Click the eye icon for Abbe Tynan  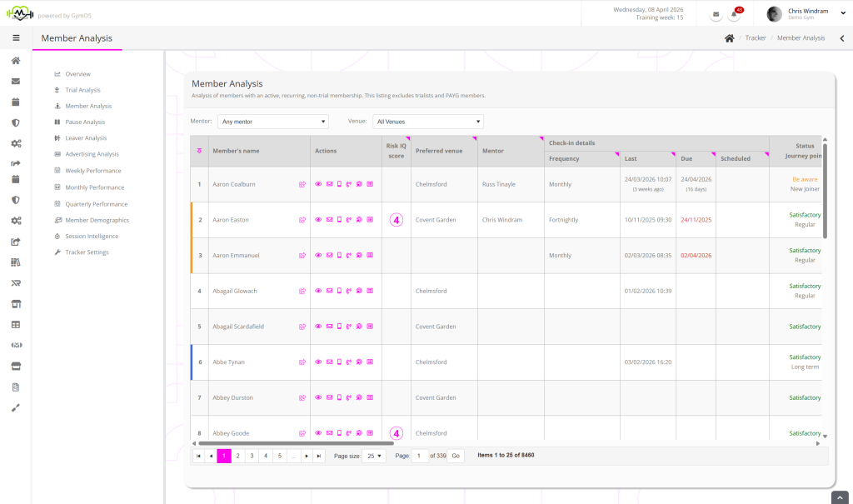click(318, 362)
